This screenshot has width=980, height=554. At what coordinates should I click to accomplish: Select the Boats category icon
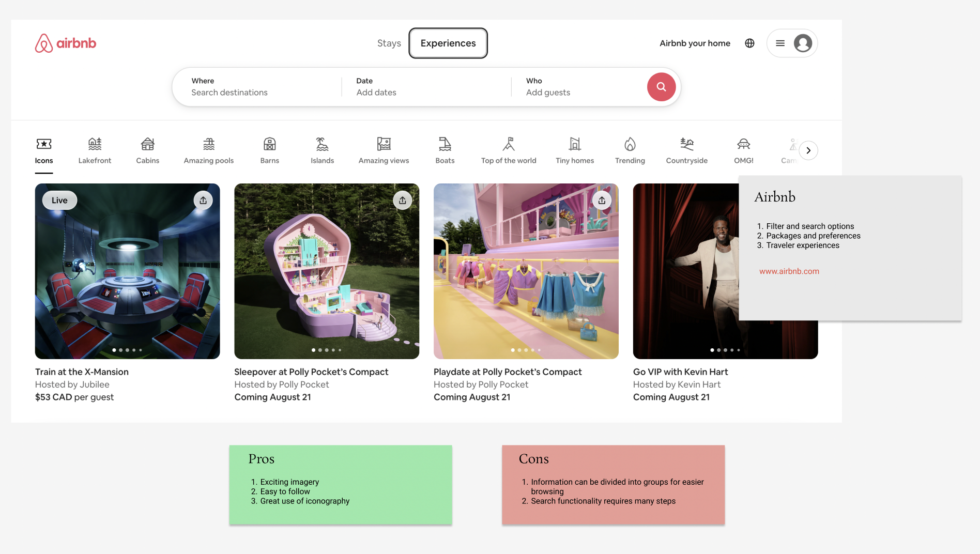[x=445, y=144]
